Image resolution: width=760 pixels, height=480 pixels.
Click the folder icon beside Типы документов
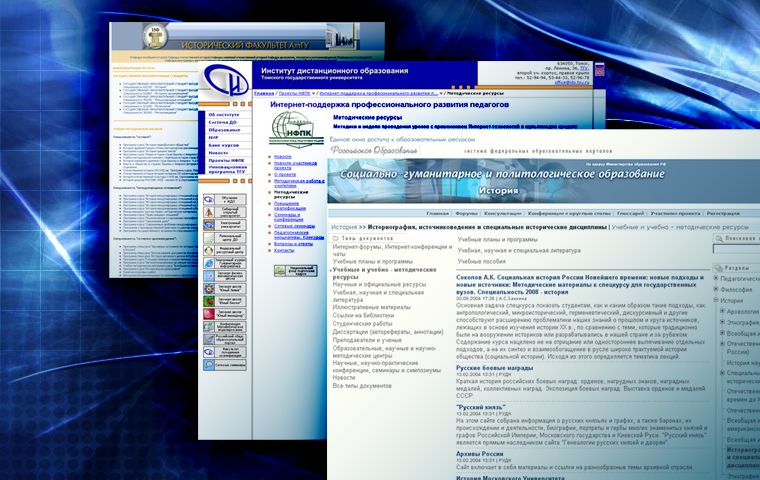(334, 239)
